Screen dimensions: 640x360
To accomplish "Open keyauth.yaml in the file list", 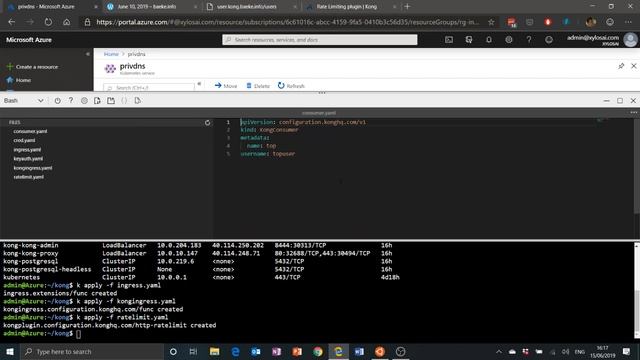I will (x=28, y=159).
